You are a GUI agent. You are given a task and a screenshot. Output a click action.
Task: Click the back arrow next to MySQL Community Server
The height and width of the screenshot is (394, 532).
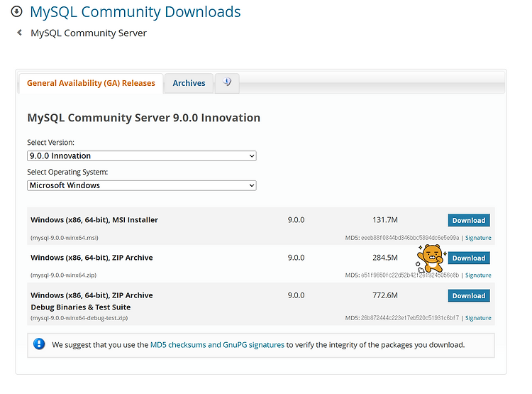pyautogui.click(x=20, y=33)
